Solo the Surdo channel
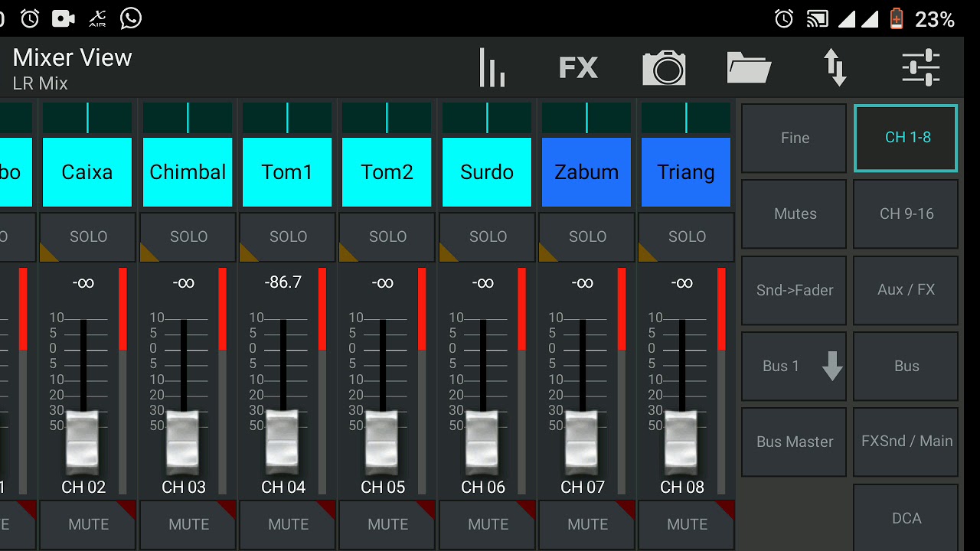 488,237
